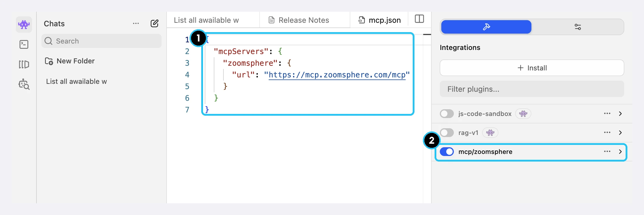The width and height of the screenshot is (644, 215).
Task: Select the integrations hammer tab
Action: (x=486, y=27)
